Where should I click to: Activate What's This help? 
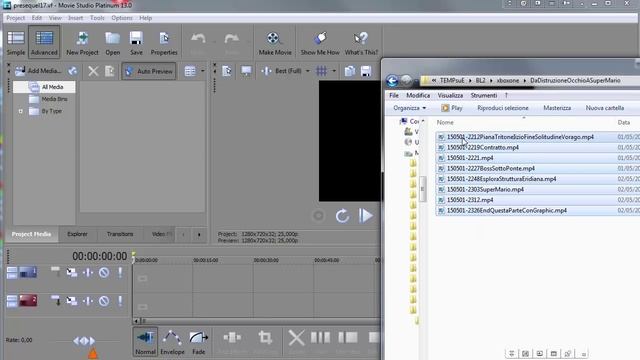361,42
